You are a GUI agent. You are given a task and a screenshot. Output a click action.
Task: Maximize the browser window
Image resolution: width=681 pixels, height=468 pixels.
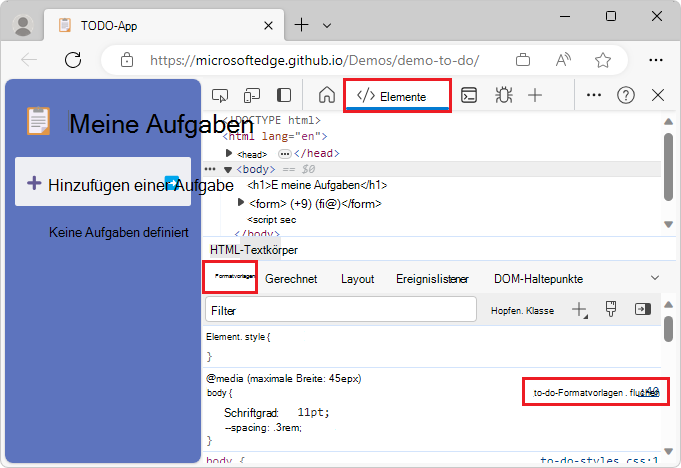[611, 16]
